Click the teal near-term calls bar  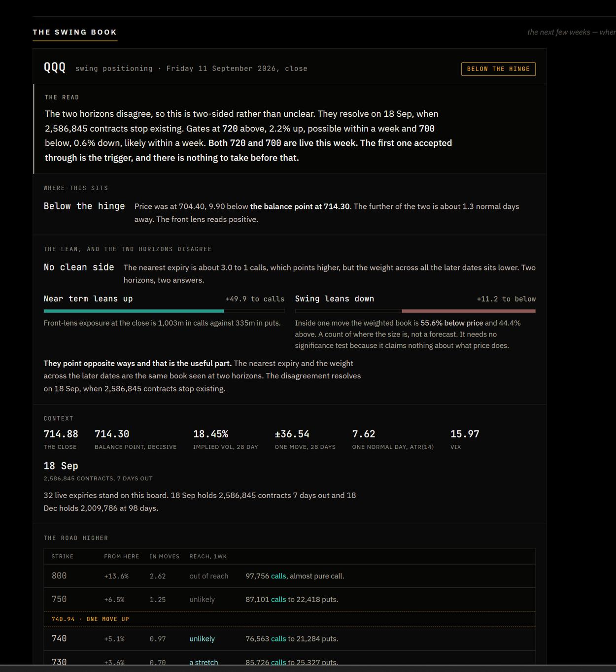[x=134, y=311]
